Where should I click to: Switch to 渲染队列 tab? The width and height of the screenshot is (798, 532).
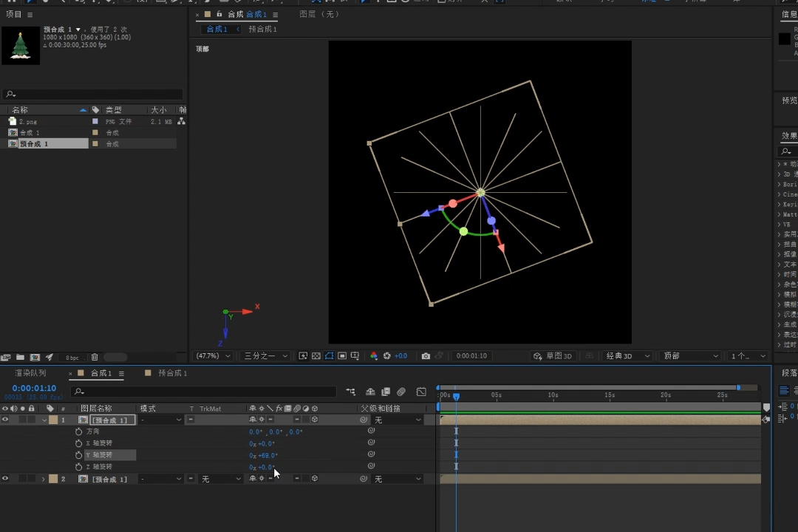coord(30,373)
